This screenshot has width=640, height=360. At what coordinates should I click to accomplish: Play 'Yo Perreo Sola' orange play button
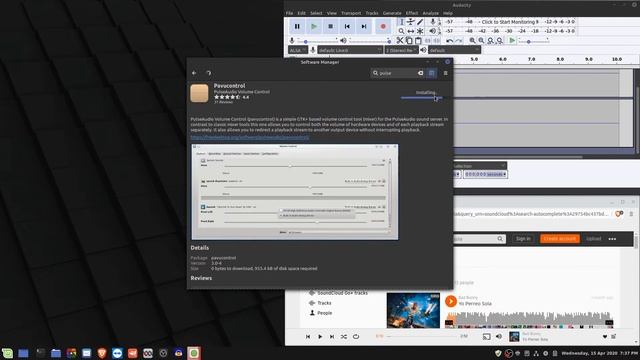pyautogui.click(x=451, y=301)
